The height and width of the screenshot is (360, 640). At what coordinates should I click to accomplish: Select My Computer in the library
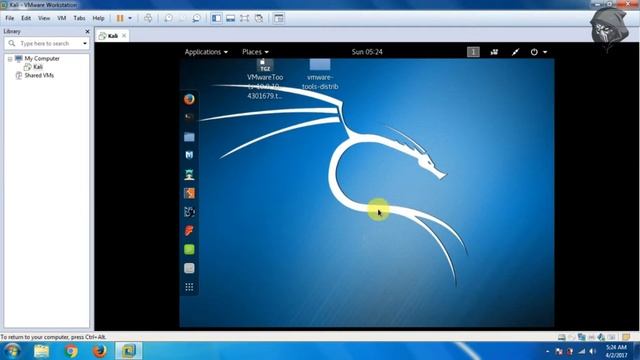pyautogui.click(x=42, y=59)
